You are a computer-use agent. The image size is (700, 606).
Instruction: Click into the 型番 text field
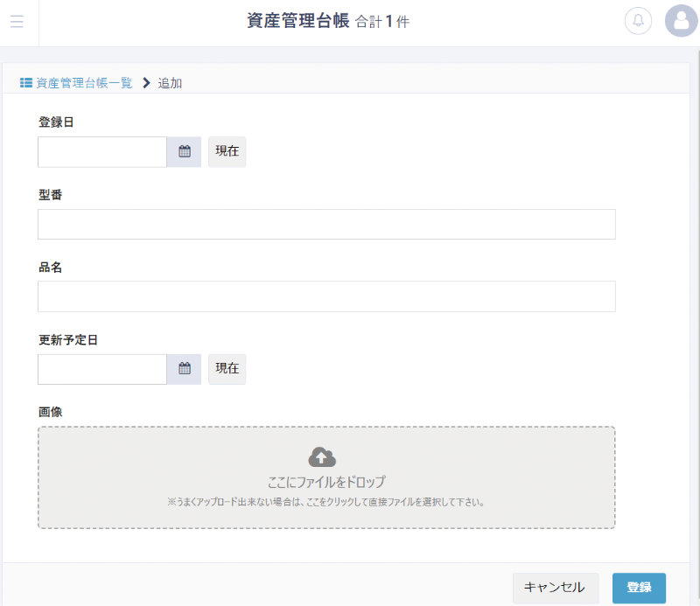(x=326, y=224)
